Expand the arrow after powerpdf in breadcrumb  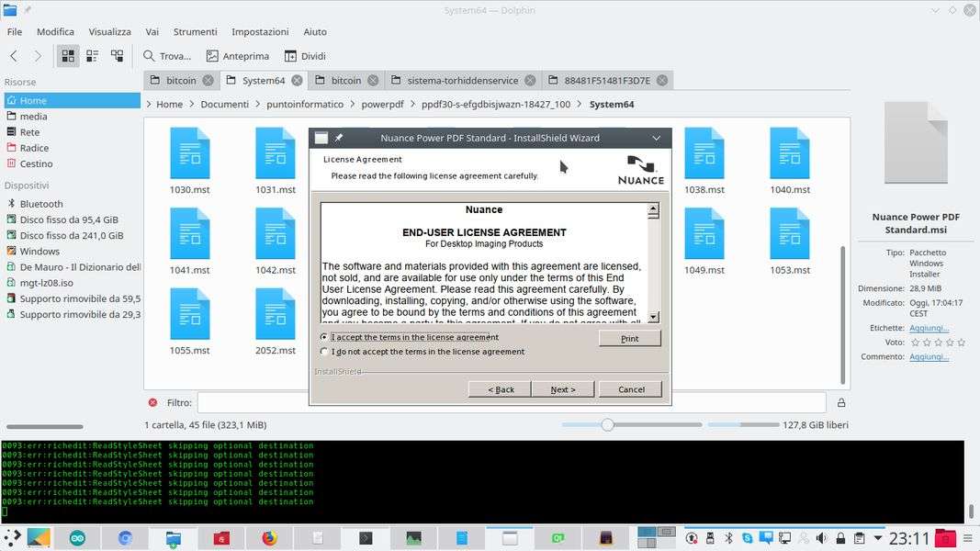[412, 105]
